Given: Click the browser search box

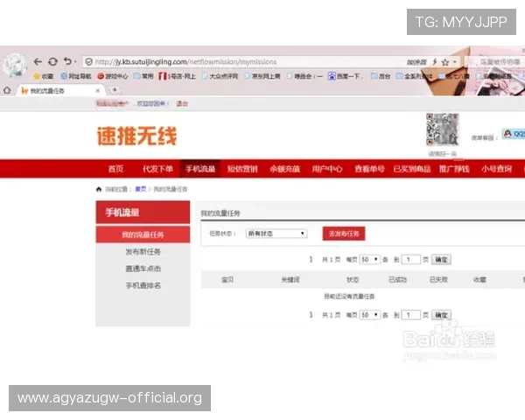Looking at the screenshot, I should point(495,62).
